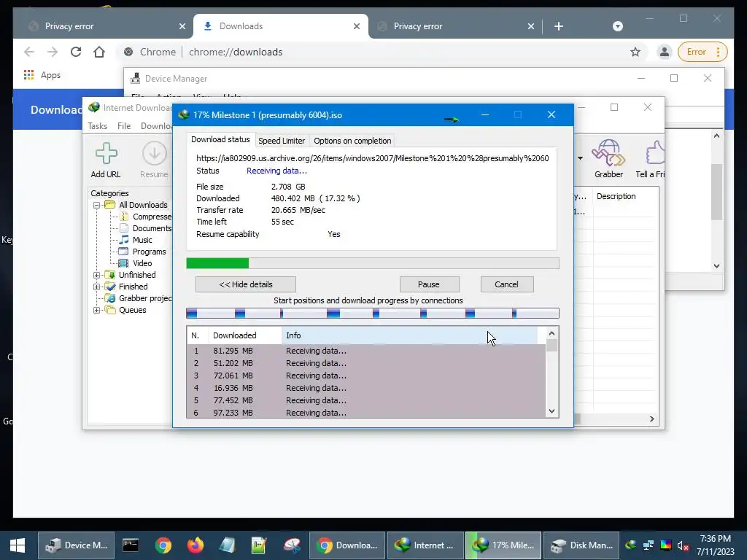
Task: Open a new Chrome tab with plus icon
Action: pos(559,26)
